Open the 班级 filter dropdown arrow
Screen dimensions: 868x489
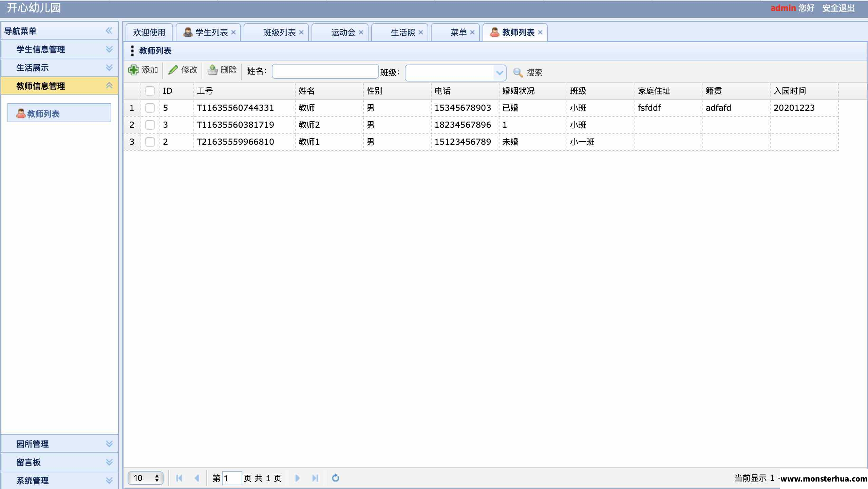[499, 73]
